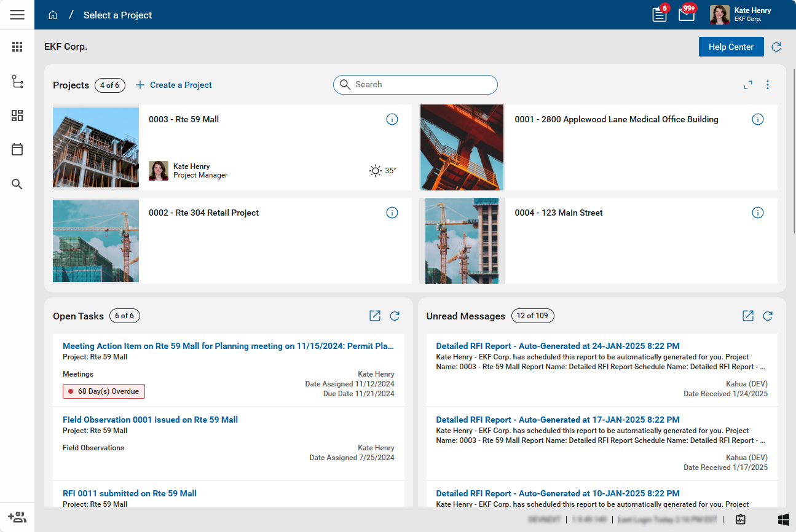Viewport: 796px width, 532px height.
Task: Open the 24-JAN-2025 Detailed RFI Report message
Action: point(558,346)
